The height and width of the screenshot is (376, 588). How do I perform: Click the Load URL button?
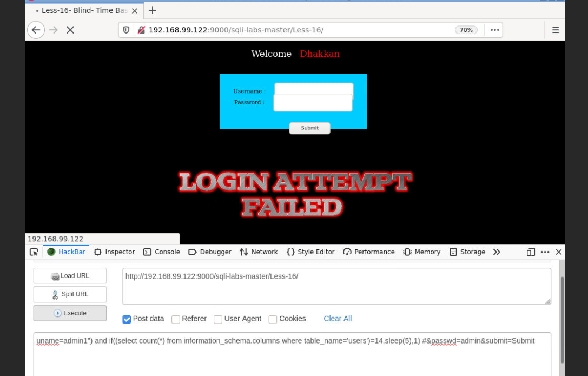pos(70,276)
